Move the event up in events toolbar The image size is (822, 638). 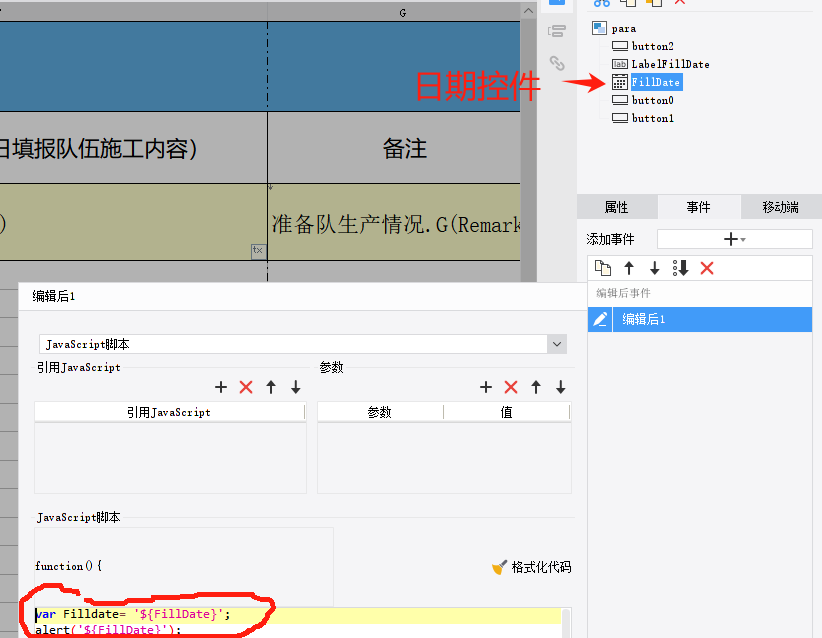click(x=629, y=268)
